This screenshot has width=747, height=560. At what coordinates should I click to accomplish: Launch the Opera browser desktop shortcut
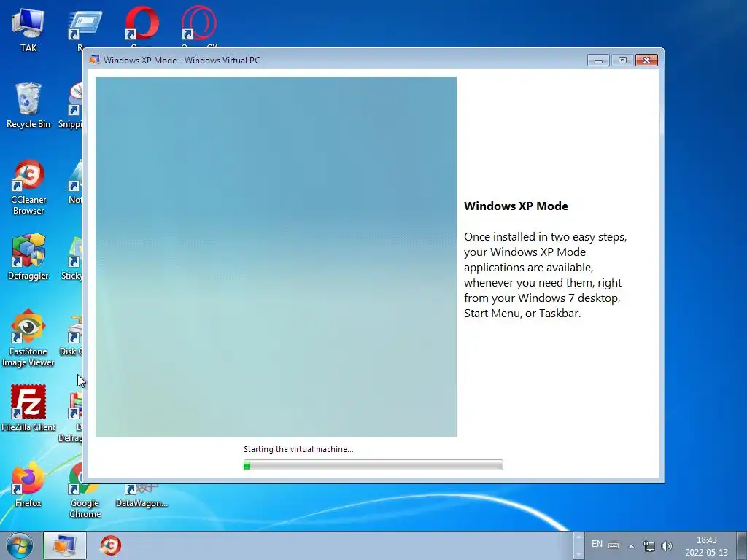click(142, 24)
